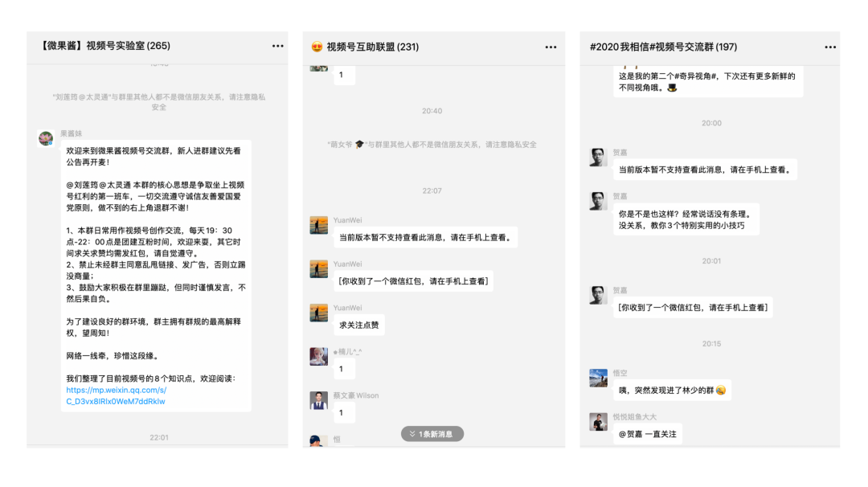The height and width of the screenshot is (487, 868).
Task: Select 这是我的第二个#奇异视角# message
Action: click(708, 81)
